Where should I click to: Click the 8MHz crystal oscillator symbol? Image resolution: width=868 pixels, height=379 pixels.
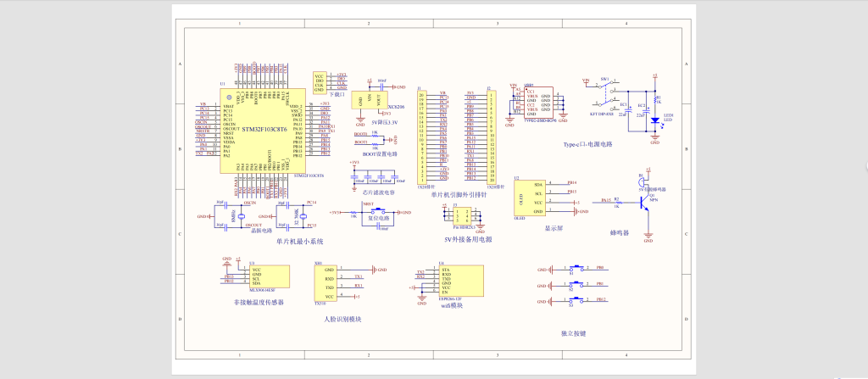click(x=242, y=217)
